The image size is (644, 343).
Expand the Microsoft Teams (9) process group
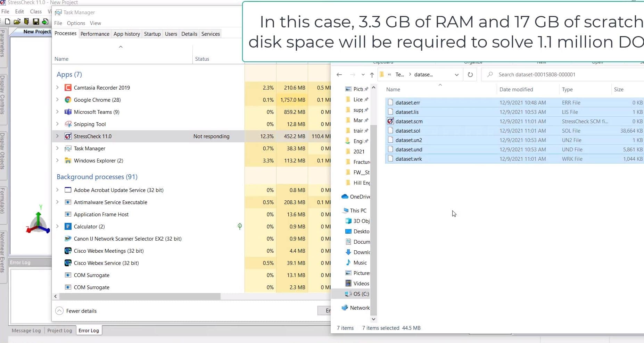[x=58, y=112]
